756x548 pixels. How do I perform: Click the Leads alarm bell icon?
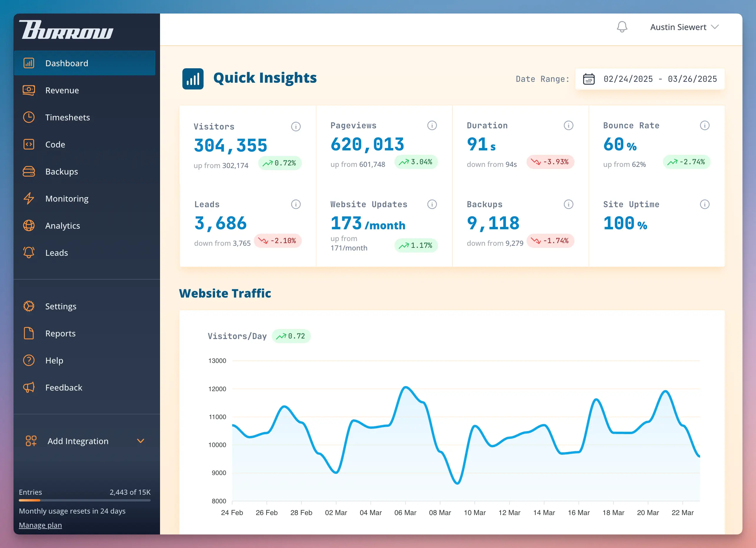(29, 253)
